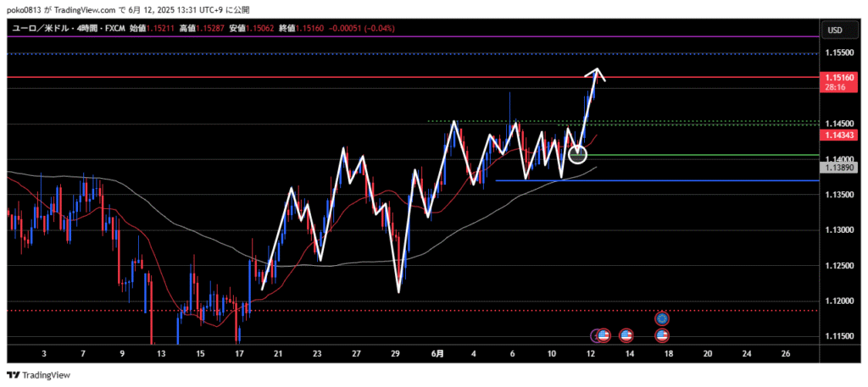
Task: Click the US flag event icon near 14
Action: 626,335
